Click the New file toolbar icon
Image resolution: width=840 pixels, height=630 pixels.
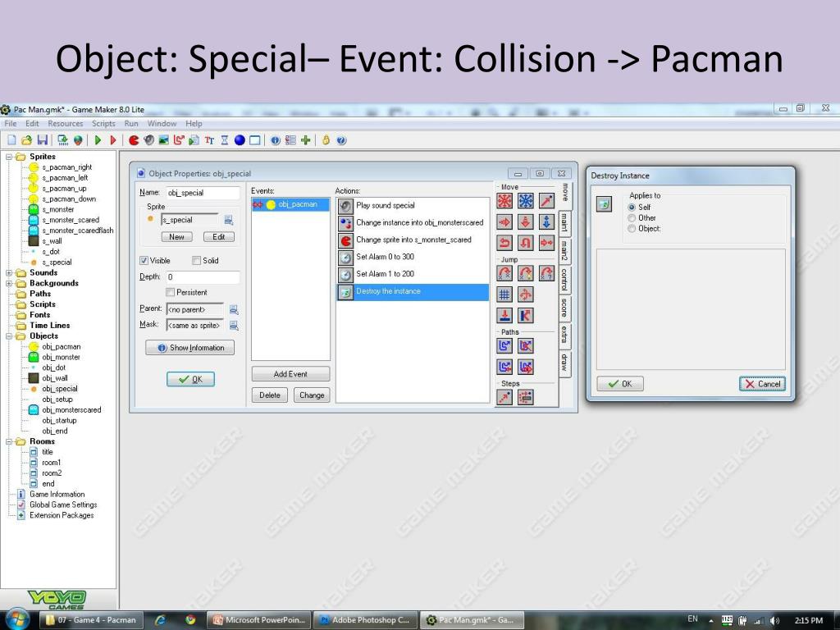point(11,140)
